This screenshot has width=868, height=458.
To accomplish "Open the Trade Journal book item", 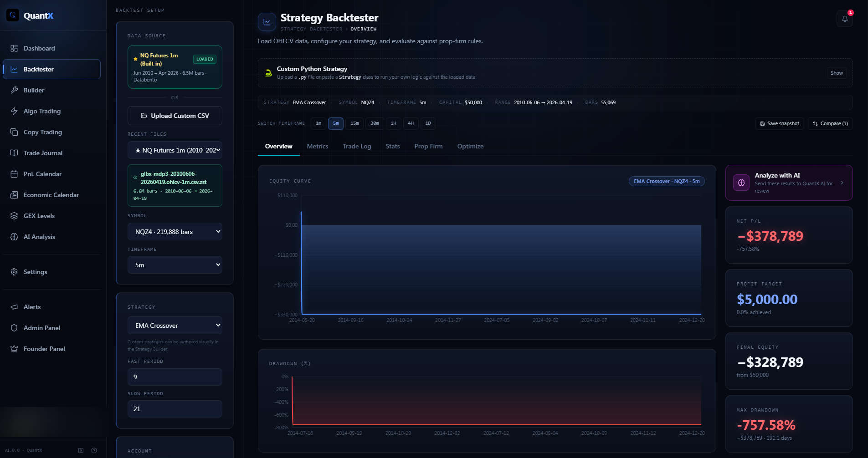I will tap(51, 153).
